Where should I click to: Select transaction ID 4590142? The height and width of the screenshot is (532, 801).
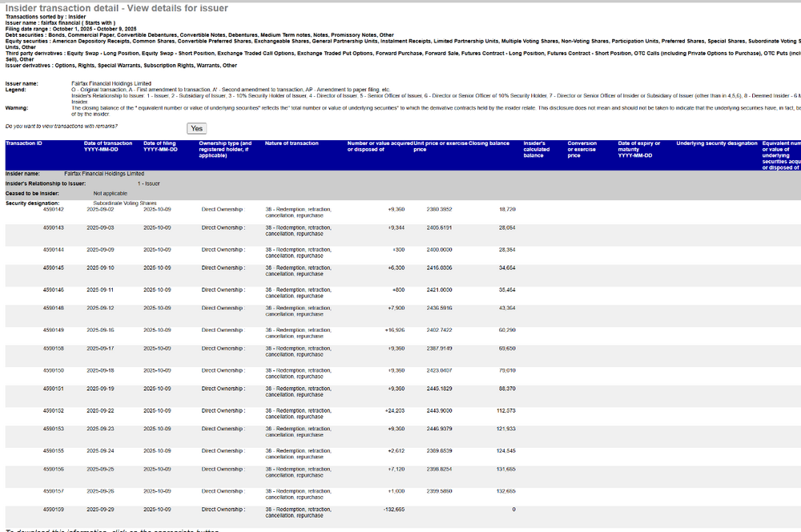pos(54,210)
